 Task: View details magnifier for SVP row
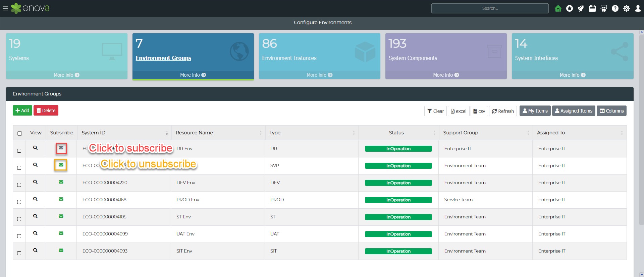pyautogui.click(x=35, y=165)
